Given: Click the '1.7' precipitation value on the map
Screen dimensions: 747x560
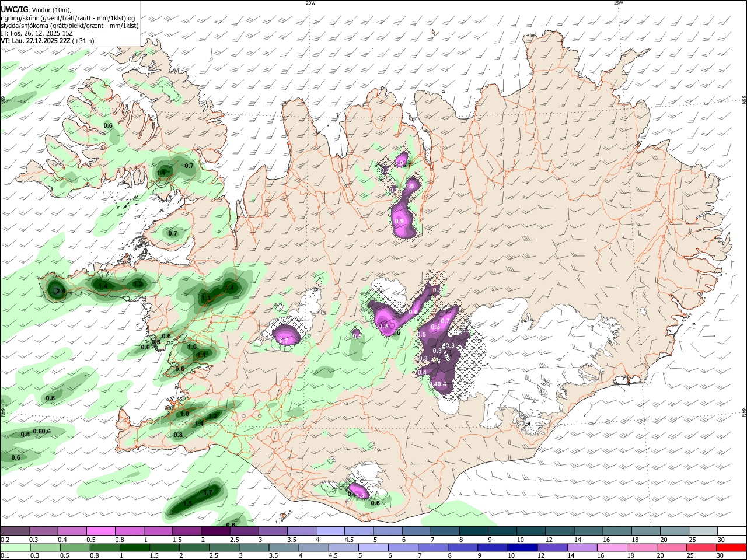Looking at the screenshot, I should coord(208,493).
